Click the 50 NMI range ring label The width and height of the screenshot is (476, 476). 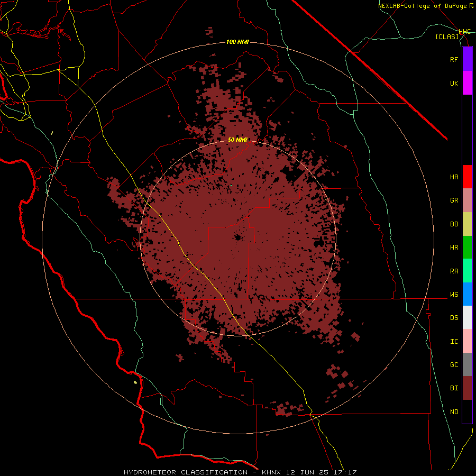coord(237,140)
